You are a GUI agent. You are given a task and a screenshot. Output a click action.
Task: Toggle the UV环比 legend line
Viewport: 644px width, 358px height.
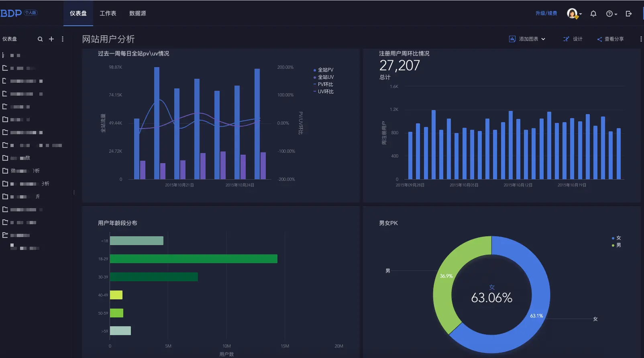(323, 92)
